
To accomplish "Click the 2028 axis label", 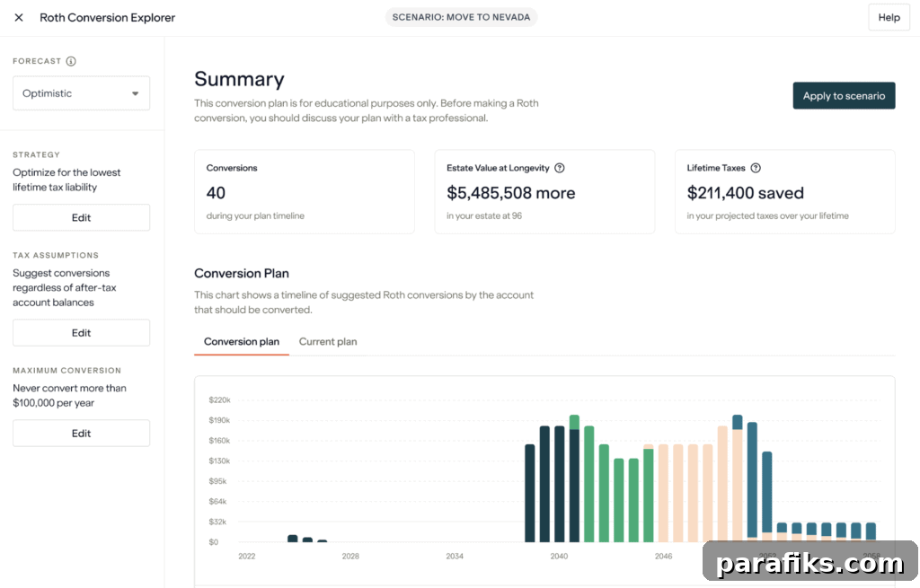I will (350, 556).
